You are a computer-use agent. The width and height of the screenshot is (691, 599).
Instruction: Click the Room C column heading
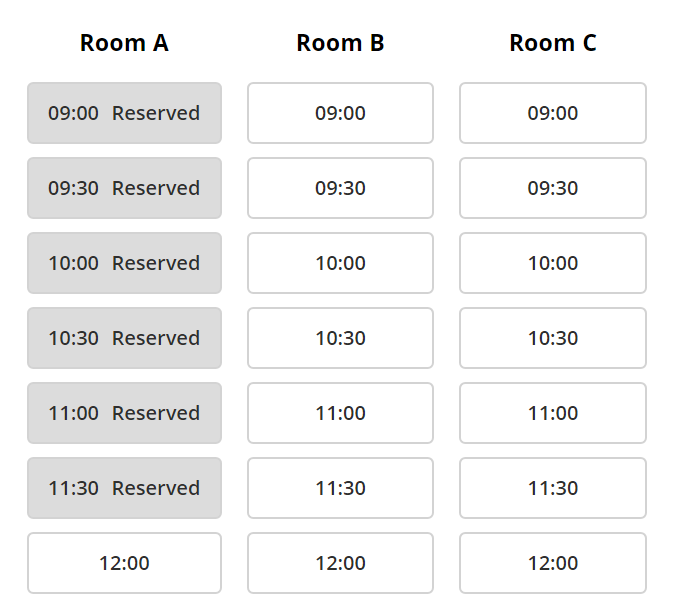click(553, 43)
